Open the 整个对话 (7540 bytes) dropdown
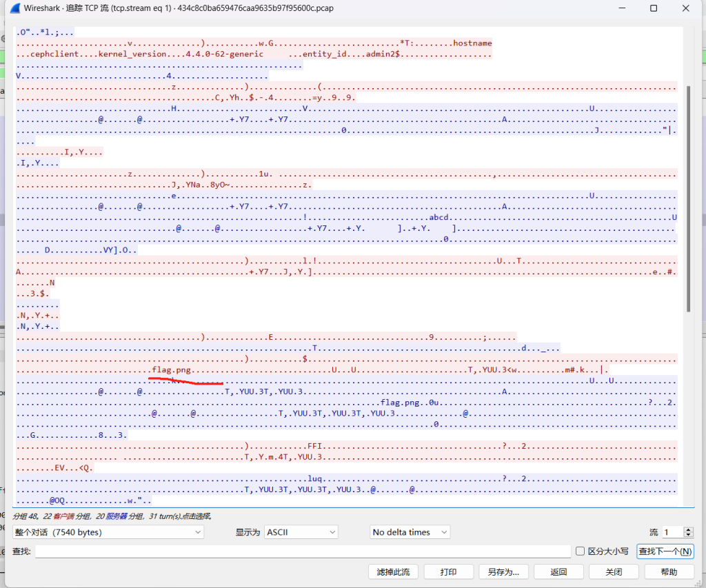Screen dimensions: 706x588 108,532
